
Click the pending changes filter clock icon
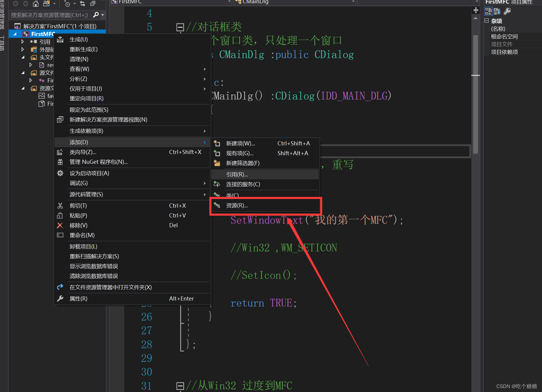(67, 4)
